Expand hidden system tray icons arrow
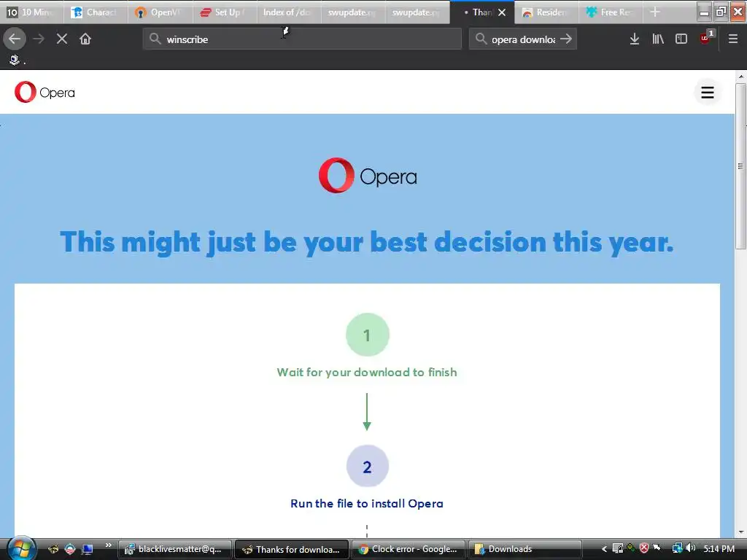747x560 pixels. [603, 549]
